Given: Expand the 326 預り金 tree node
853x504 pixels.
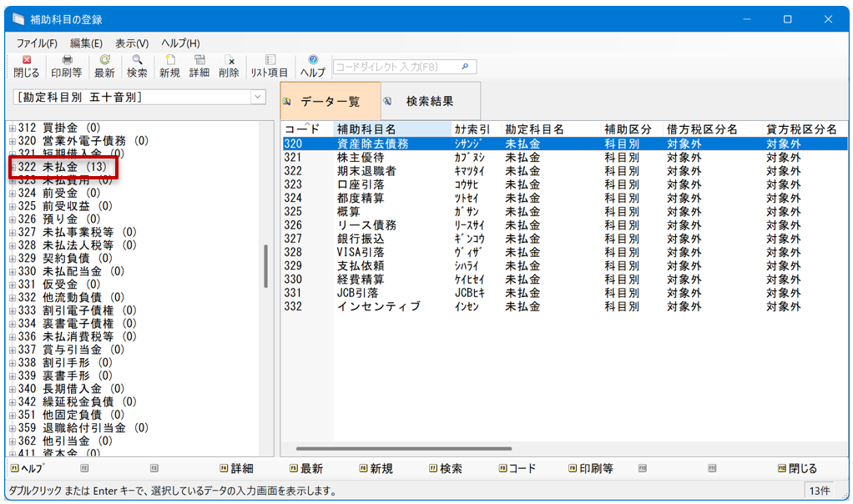Looking at the screenshot, I should point(12,220).
